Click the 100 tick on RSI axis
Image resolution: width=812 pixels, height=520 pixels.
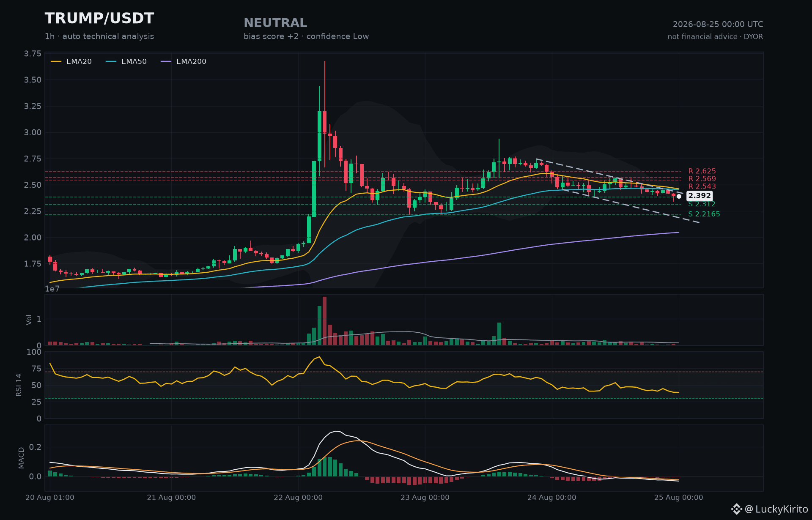pos(34,352)
